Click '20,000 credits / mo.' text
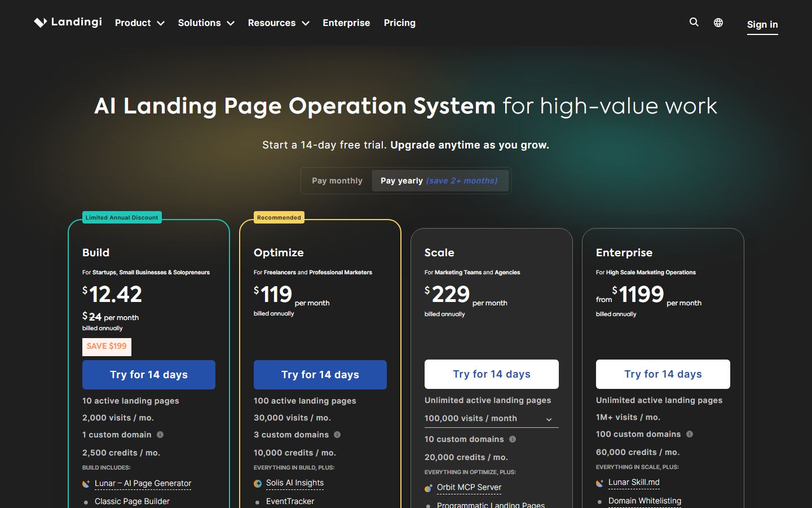Image resolution: width=812 pixels, height=508 pixels. click(466, 457)
